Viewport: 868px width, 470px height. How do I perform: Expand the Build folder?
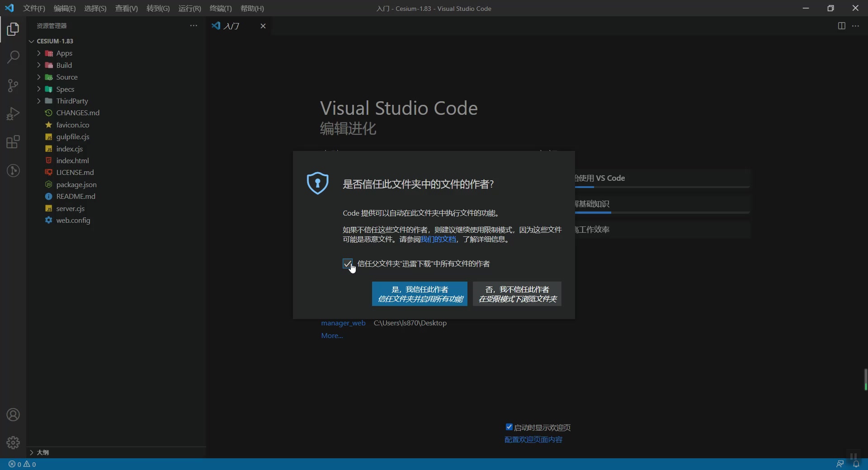click(39, 65)
